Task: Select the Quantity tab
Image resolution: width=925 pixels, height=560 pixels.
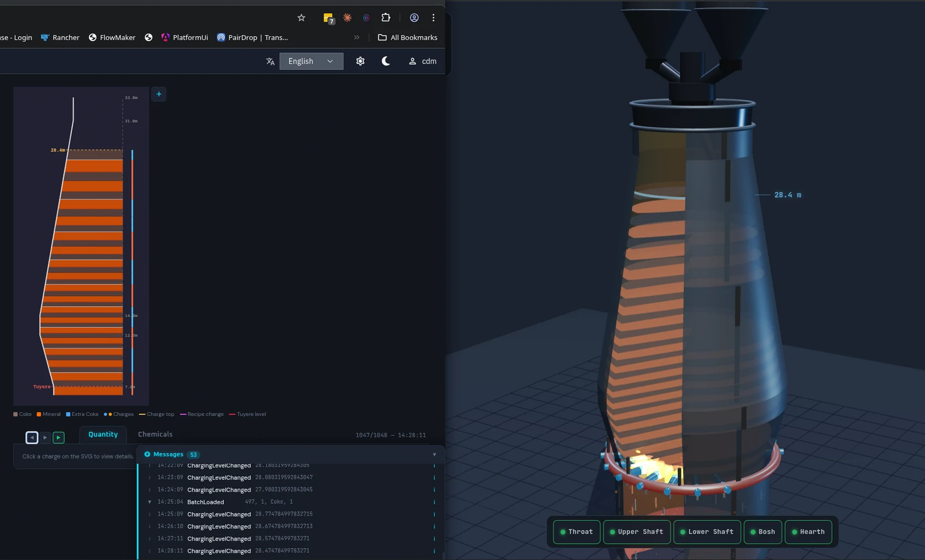Action: pos(102,434)
